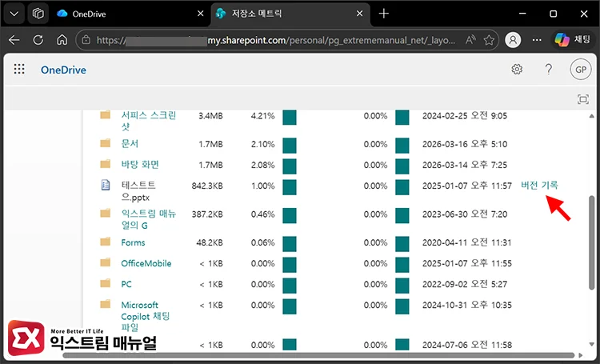This screenshot has height=364, width=600.
Task: Open 버전 기록 for the pptx file
Action: pyautogui.click(x=539, y=186)
